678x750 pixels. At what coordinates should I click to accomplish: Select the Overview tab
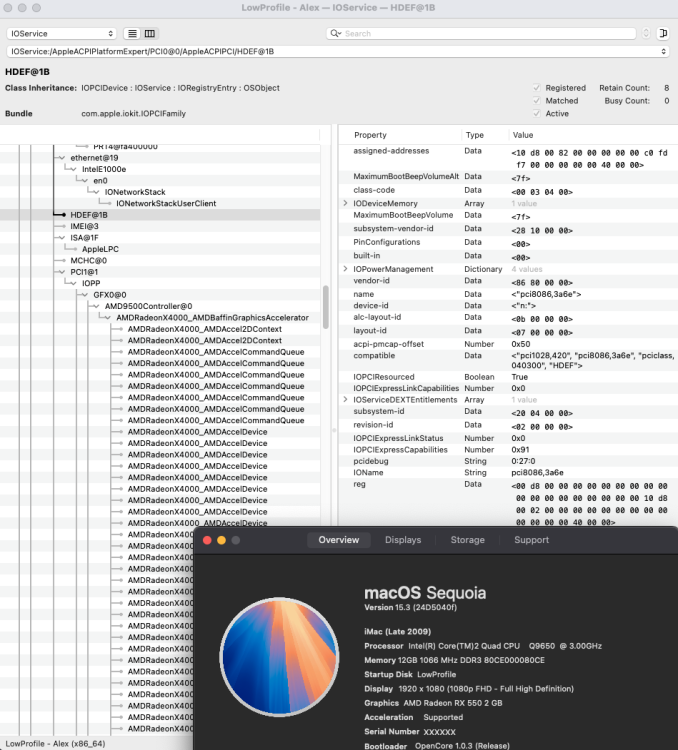click(x=339, y=540)
